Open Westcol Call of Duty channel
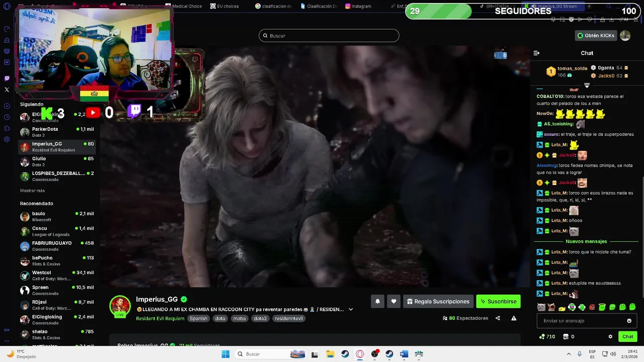This screenshot has height=362, width=644. tap(57, 276)
